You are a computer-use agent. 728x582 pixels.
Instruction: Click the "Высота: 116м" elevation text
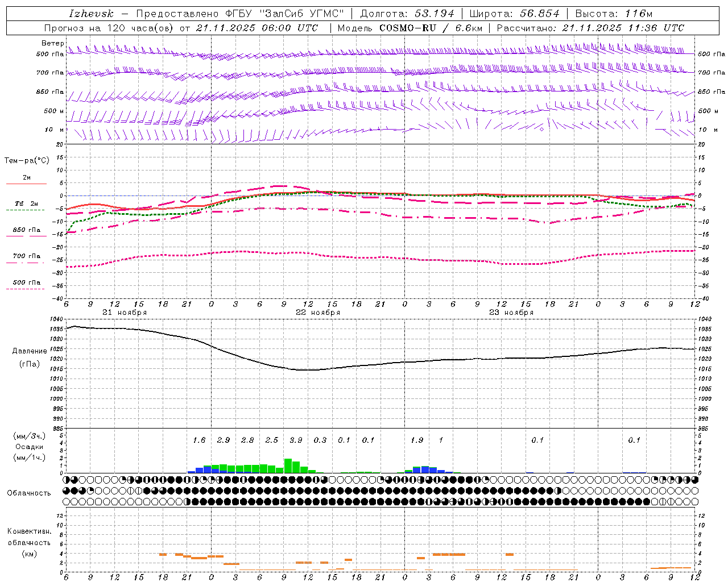614,14
